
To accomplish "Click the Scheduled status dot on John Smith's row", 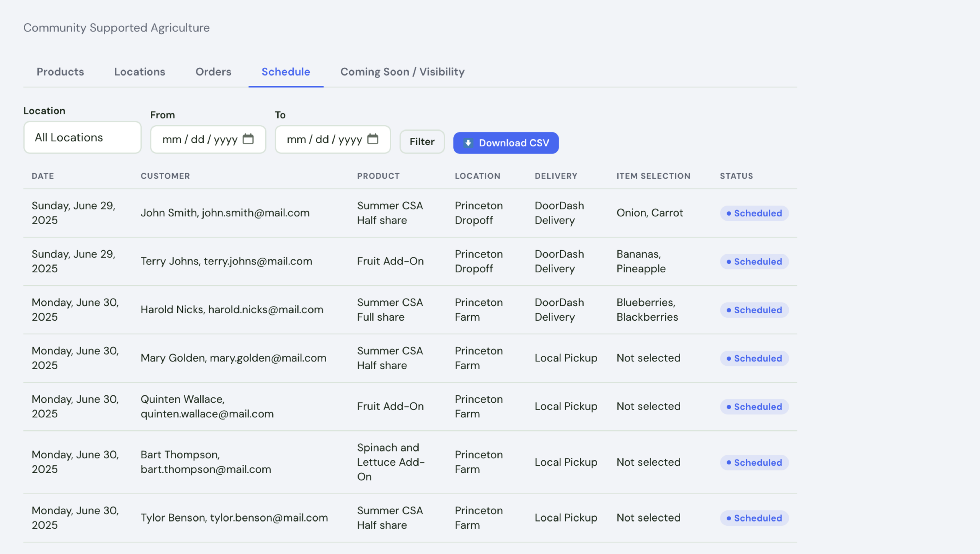I will coord(730,213).
